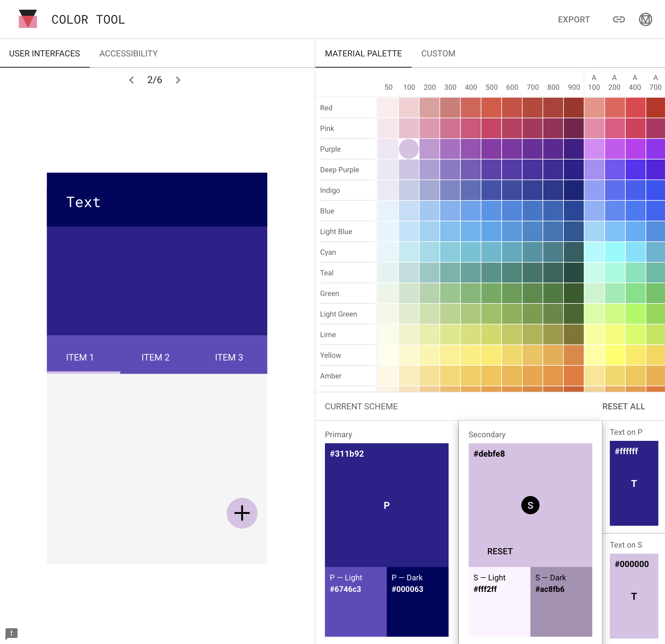
Task: Switch to the Accessibility tab
Action: click(x=128, y=53)
